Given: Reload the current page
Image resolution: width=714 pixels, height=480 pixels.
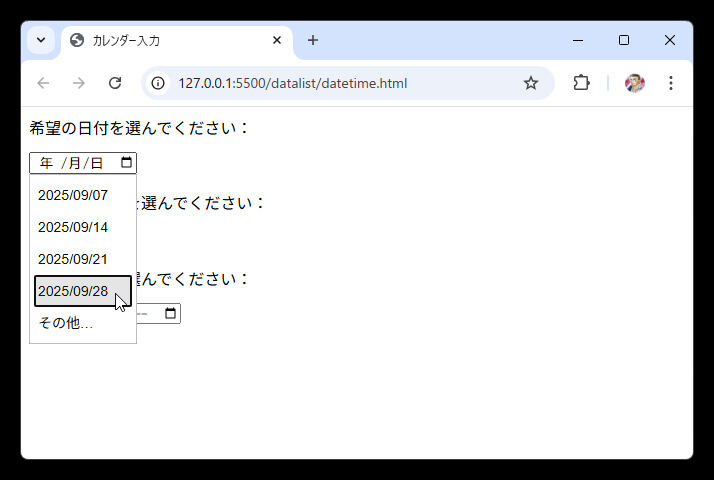Looking at the screenshot, I should (115, 83).
